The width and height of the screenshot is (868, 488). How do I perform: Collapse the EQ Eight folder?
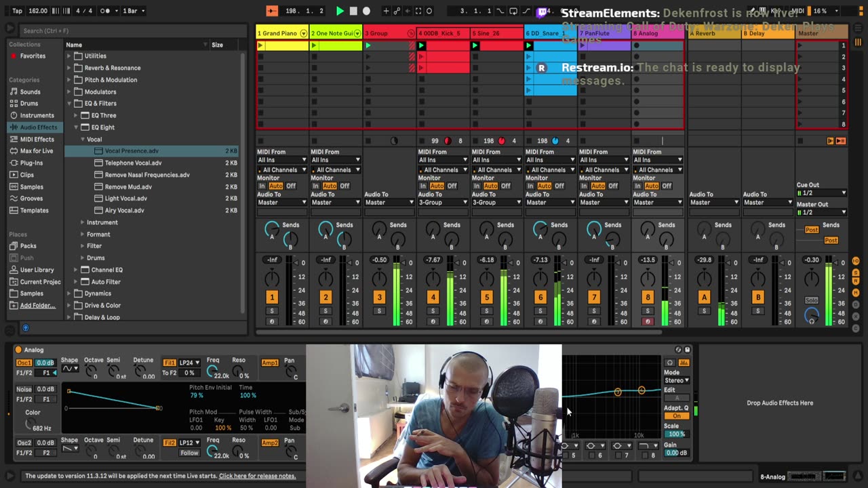pyautogui.click(x=76, y=127)
